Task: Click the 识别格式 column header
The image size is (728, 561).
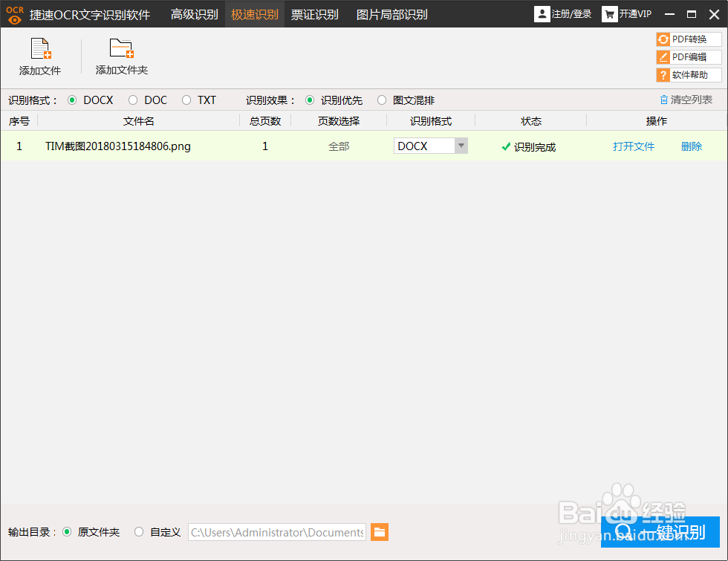Action: coord(431,121)
